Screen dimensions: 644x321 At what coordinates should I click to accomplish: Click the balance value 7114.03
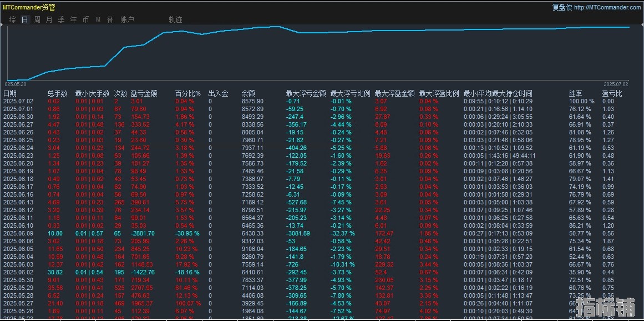pos(252,288)
